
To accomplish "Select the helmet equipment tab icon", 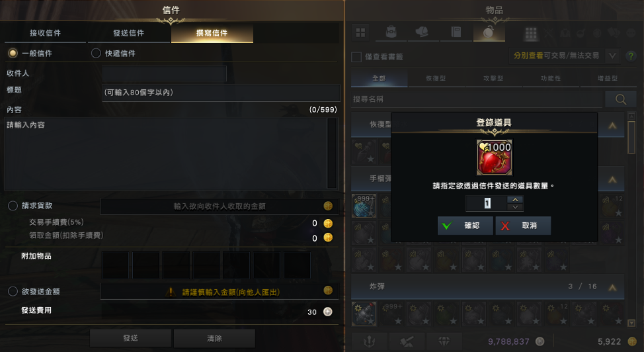I will point(423,32).
